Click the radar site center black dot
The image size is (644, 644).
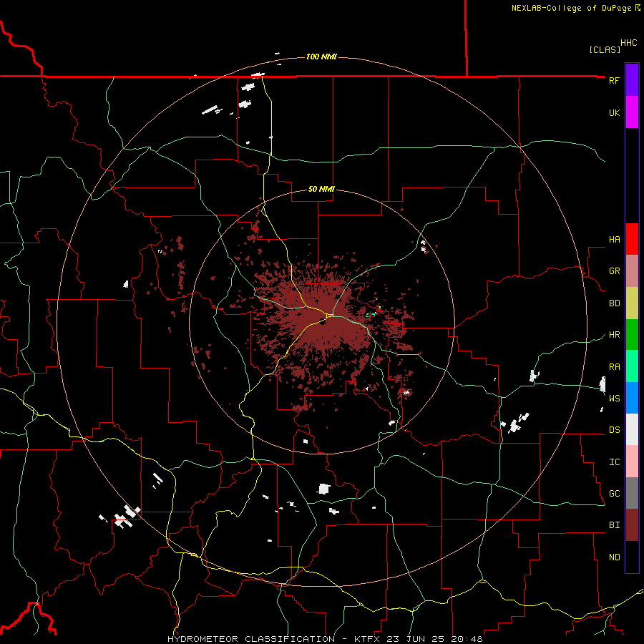pos(323,322)
